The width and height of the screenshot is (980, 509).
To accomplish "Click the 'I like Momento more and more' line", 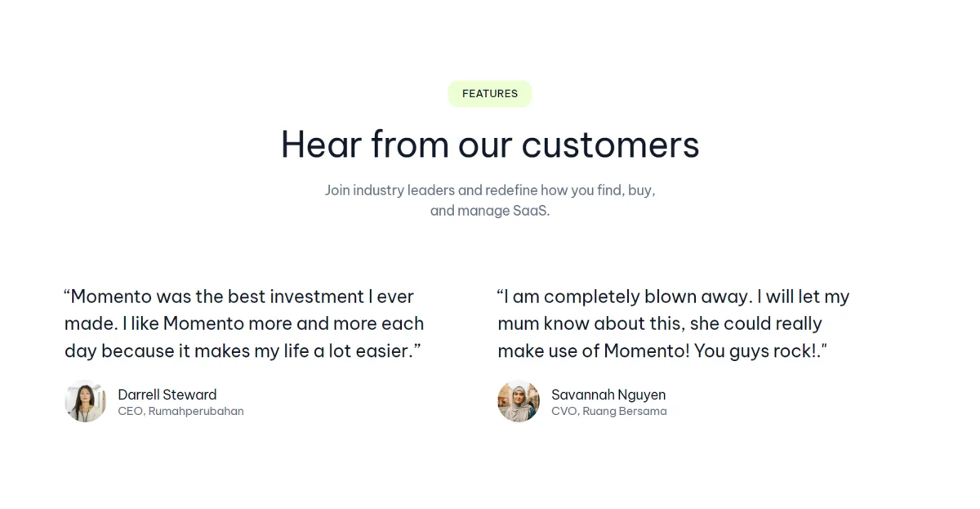I will coord(244,324).
